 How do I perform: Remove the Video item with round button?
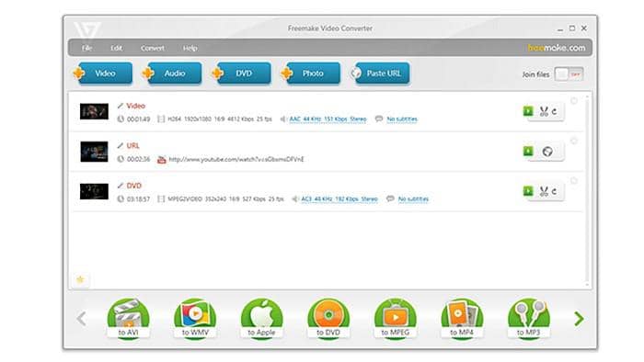click(574, 101)
